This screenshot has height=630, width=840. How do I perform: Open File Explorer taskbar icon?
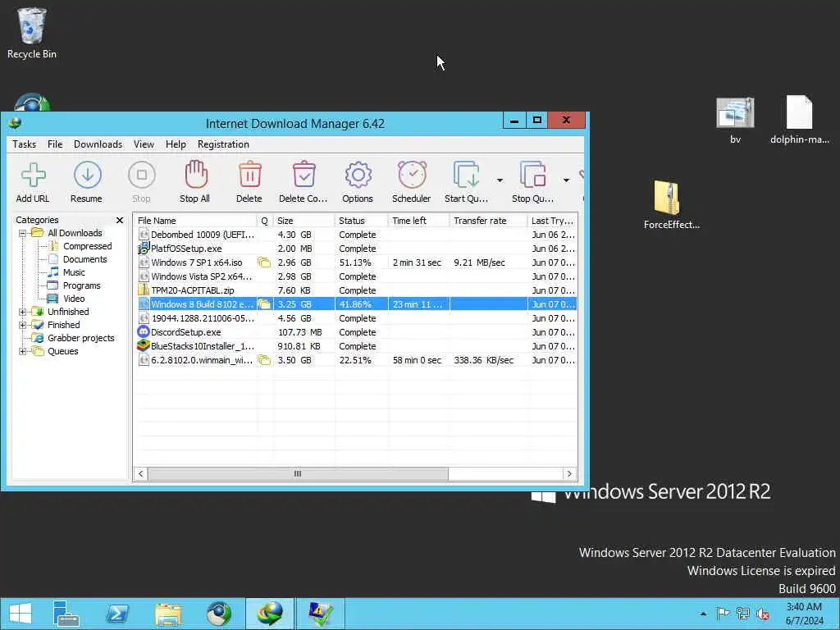167,614
